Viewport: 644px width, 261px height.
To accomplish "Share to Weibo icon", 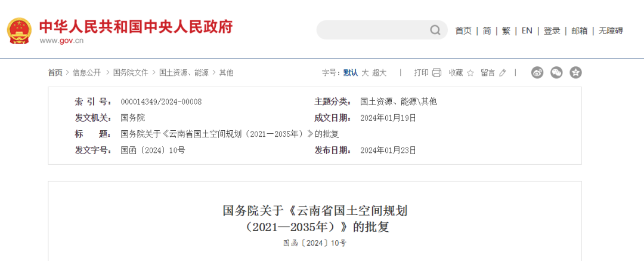I will tap(537, 73).
